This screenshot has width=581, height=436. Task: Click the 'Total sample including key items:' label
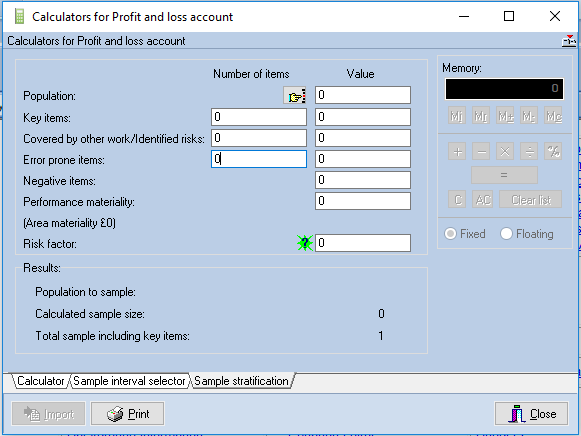pos(112,336)
